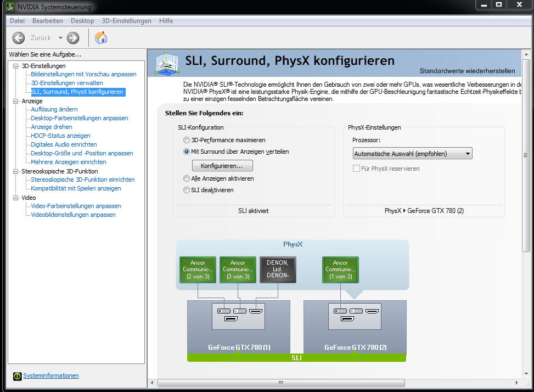Image resolution: width=534 pixels, height=392 pixels.
Task: Open Video-Farbeinstellungen anpassen
Action: 76,206
